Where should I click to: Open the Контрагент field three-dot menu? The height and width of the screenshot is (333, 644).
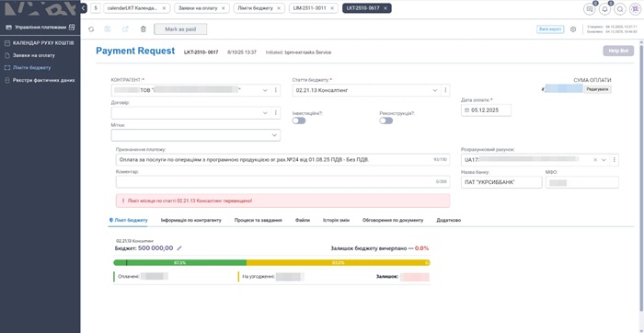coord(276,90)
